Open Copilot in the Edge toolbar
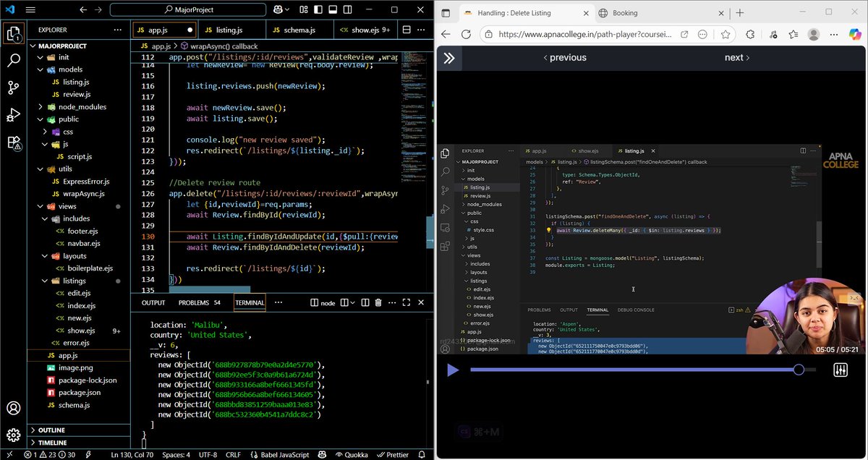 [855, 35]
